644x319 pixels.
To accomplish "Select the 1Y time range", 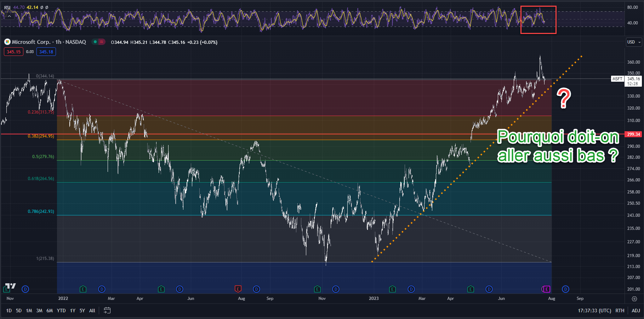I will coord(73,311).
